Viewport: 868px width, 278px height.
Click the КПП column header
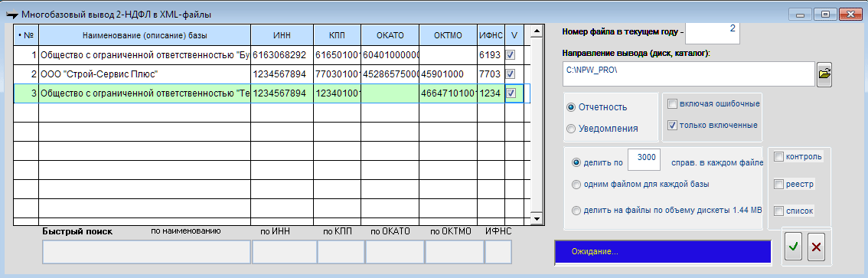click(x=337, y=35)
